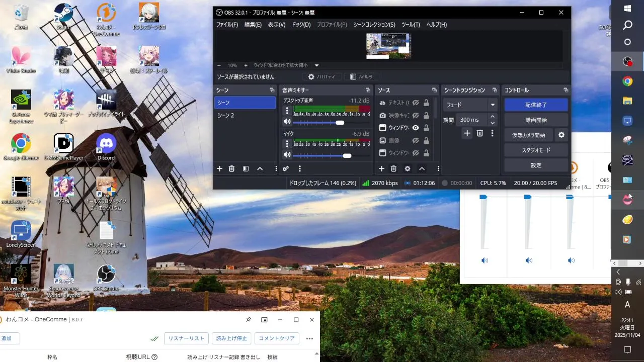
Task: Expand Sources panel extra options dots
Action: tap(438, 169)
